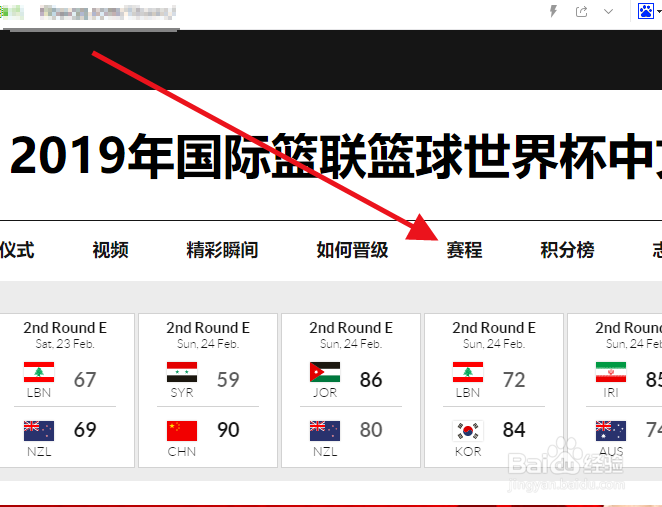The width and height of the screenshot is (662, 507).
Task: Click the Australia flag icon
Action: (x=611, y=431)
